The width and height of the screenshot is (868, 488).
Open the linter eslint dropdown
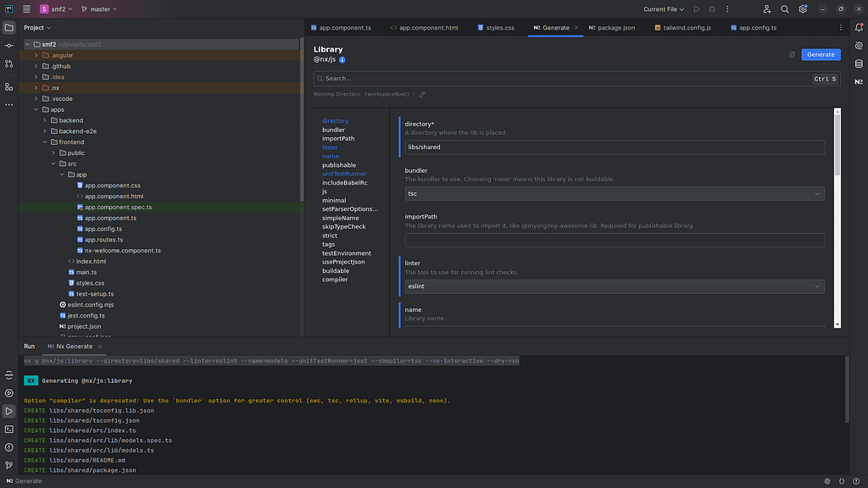pyautogui.click(x=615, y=286)
